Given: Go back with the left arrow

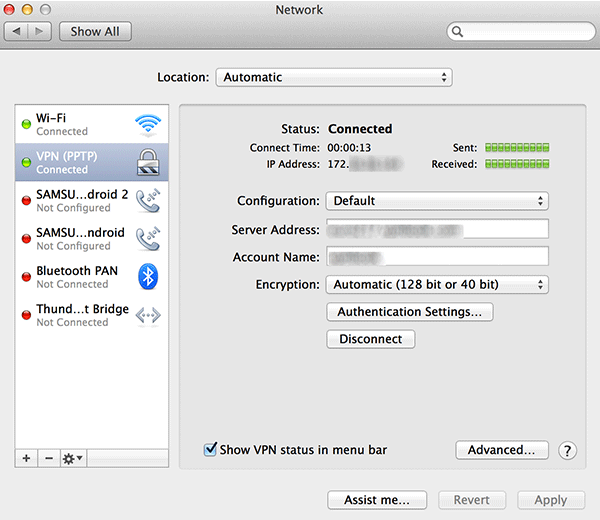Looking at the screenshot, I should [16, 31].
